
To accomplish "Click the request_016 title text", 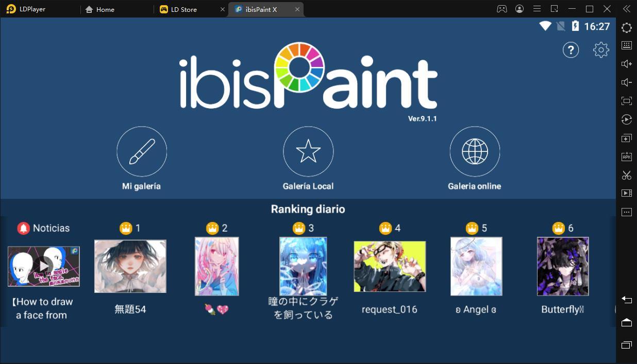I will (390, 309).
